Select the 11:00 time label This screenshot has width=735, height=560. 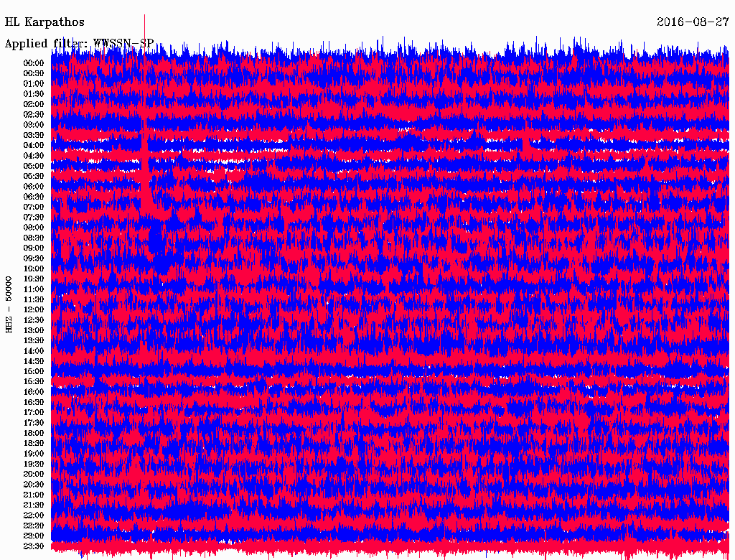(x=34, y=289)
